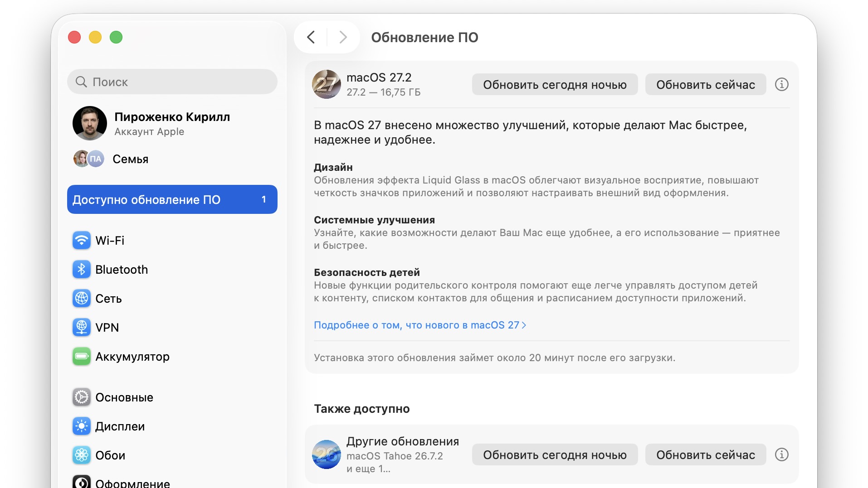Click the Обновление ПО window title

click(x=425, y=37)
